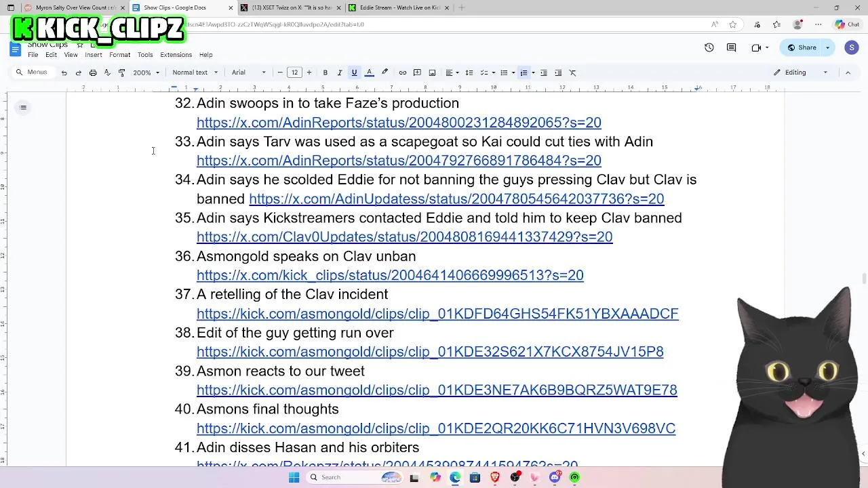Screen dimensions: 868x488
Task: Increase the indent
Action: (x=558, y=73)
